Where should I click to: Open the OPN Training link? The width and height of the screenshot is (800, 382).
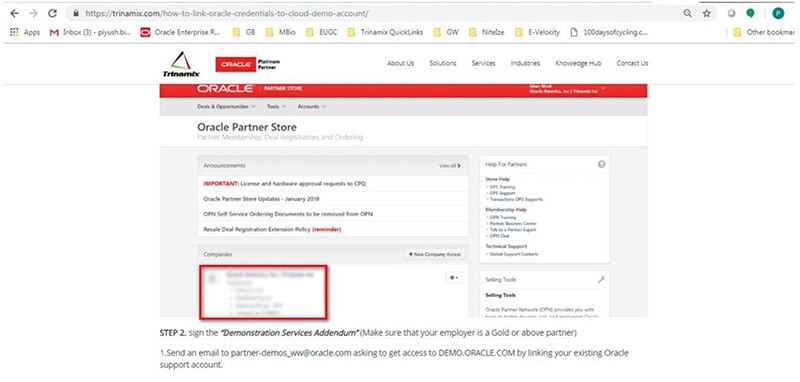click(x=503, y=217)
